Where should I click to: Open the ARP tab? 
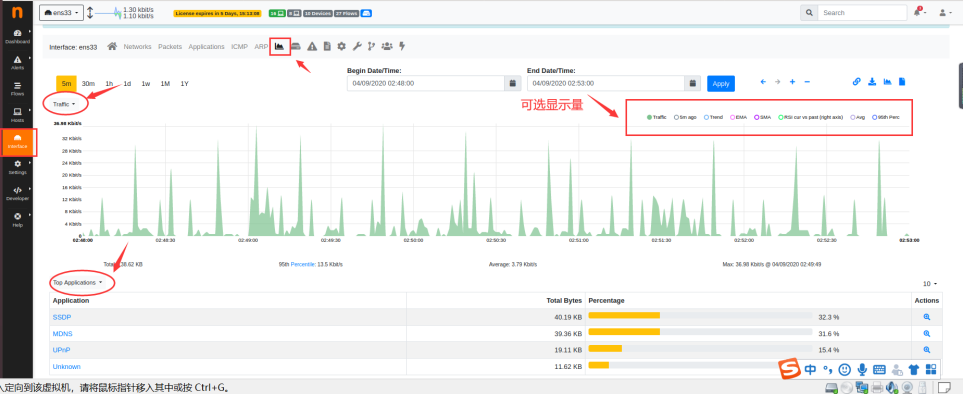pyautogui.click(x=261, y=47)
